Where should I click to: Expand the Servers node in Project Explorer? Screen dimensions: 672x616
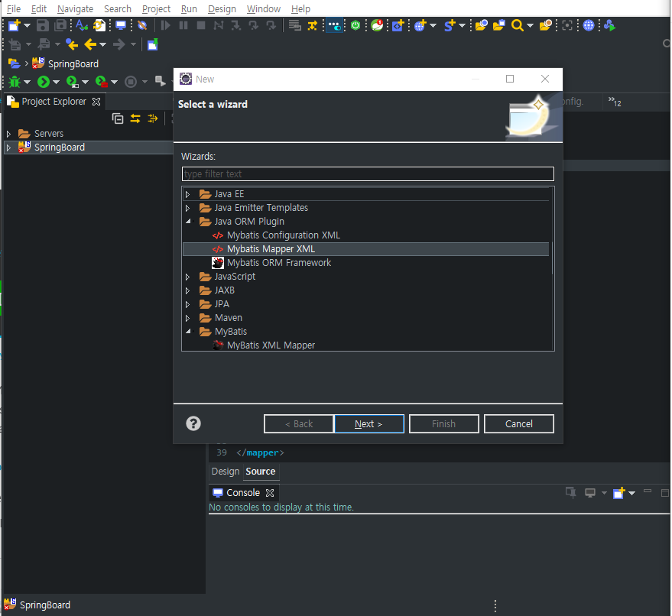(8, 134)
